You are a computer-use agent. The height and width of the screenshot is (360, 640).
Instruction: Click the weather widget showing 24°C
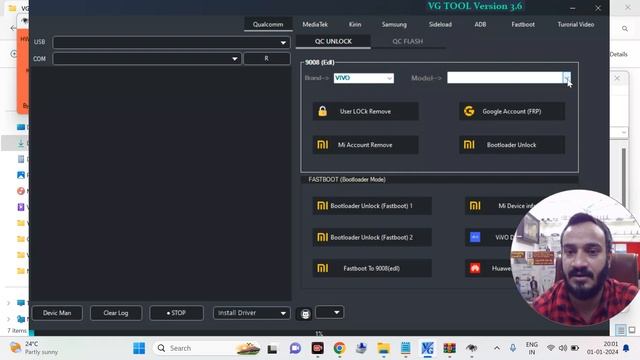pyautogui.click(x=33, y=348)
